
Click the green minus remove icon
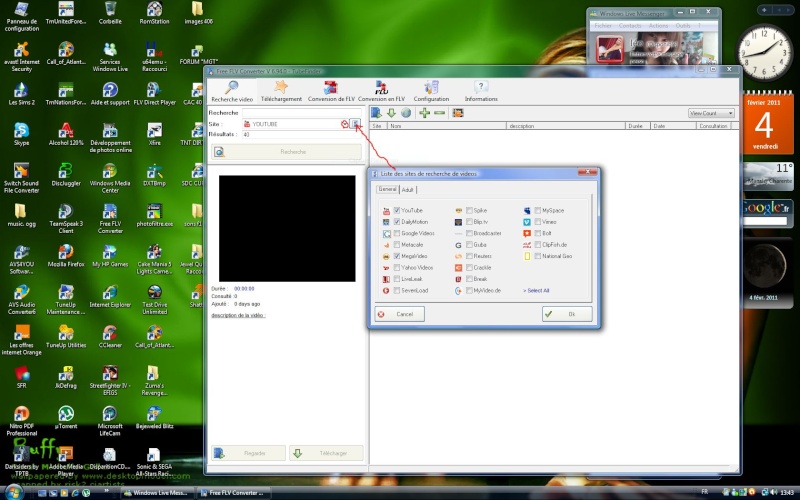click(x=439, y=113)
